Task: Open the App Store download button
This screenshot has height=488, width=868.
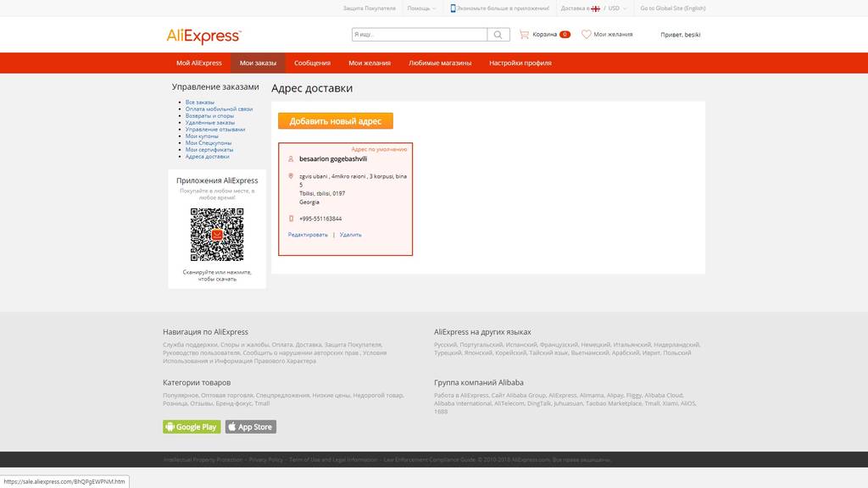Action: pyautogui.click(x=251, y=427)
